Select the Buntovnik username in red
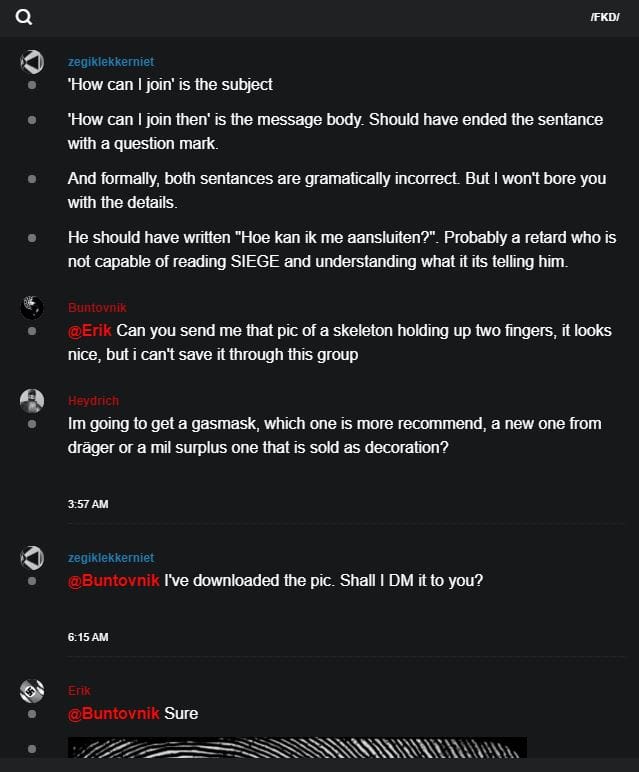 (x=97, y=308)
